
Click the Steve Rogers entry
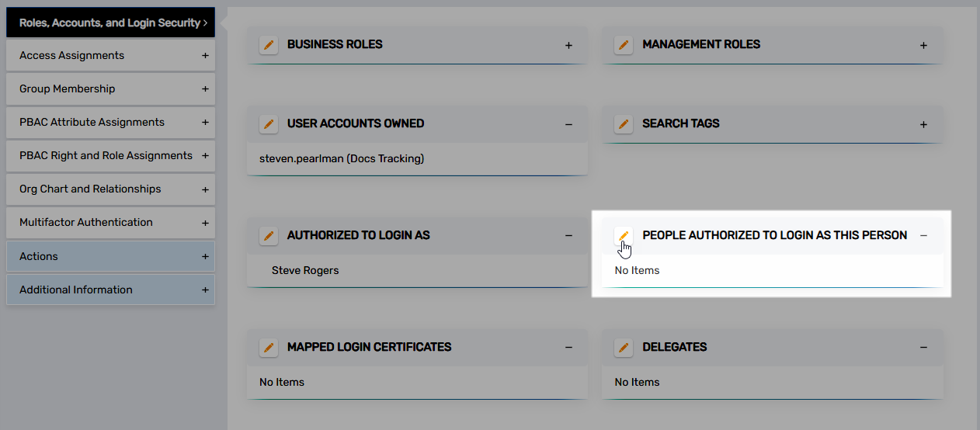coord(305,271)
